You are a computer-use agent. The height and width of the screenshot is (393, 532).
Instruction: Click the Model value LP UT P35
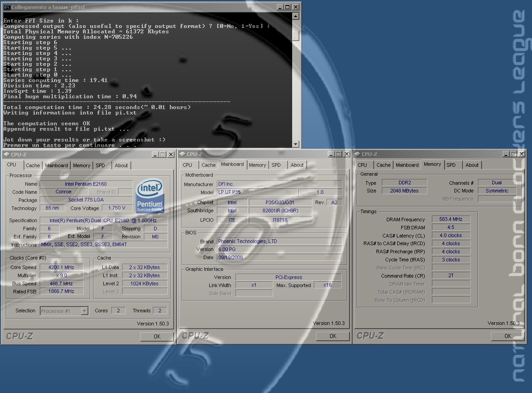257,192
